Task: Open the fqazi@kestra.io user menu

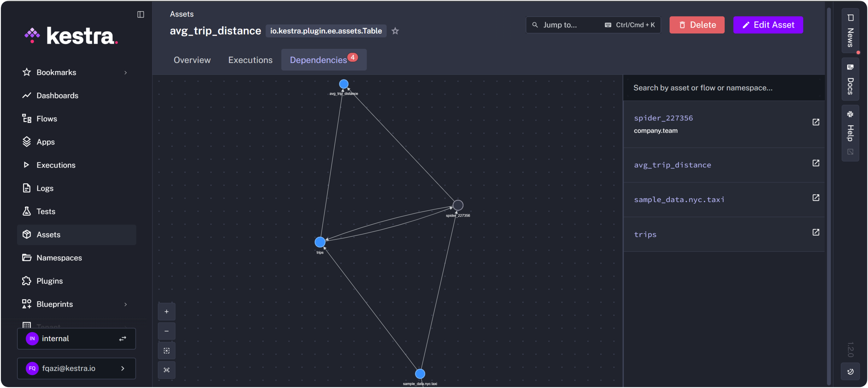Action: [76, 368]
